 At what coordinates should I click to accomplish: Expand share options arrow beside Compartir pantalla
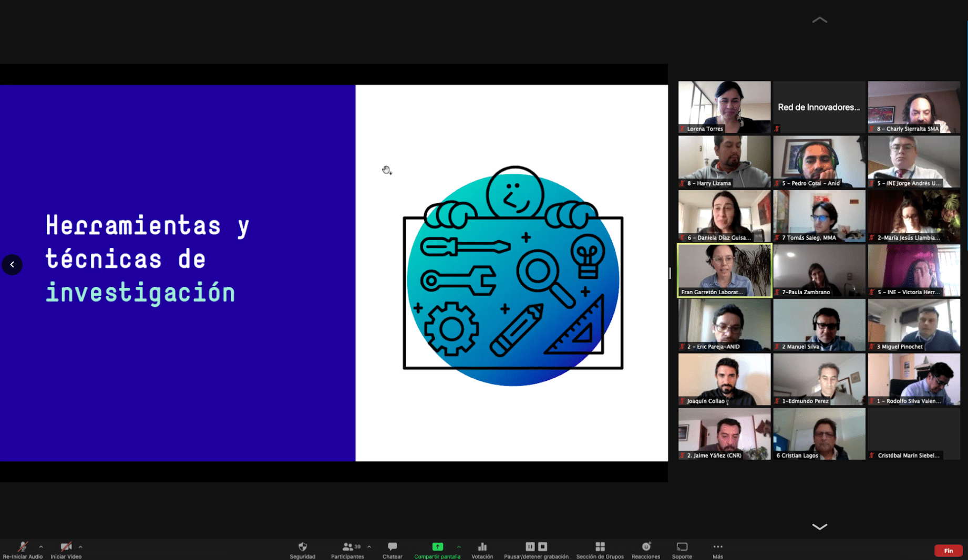tap(459, 547)
